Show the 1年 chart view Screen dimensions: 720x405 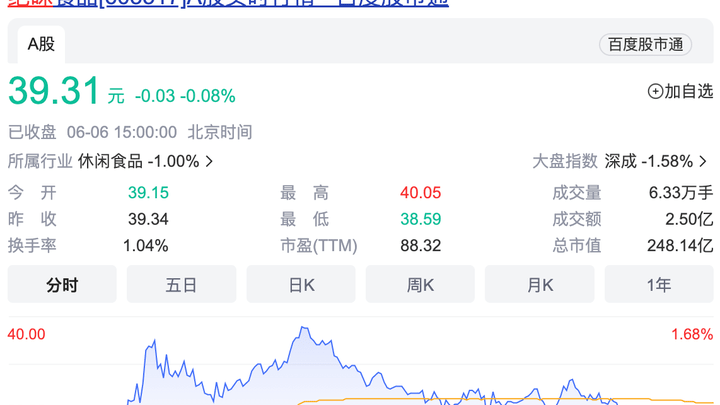click(x=659, y=285)
